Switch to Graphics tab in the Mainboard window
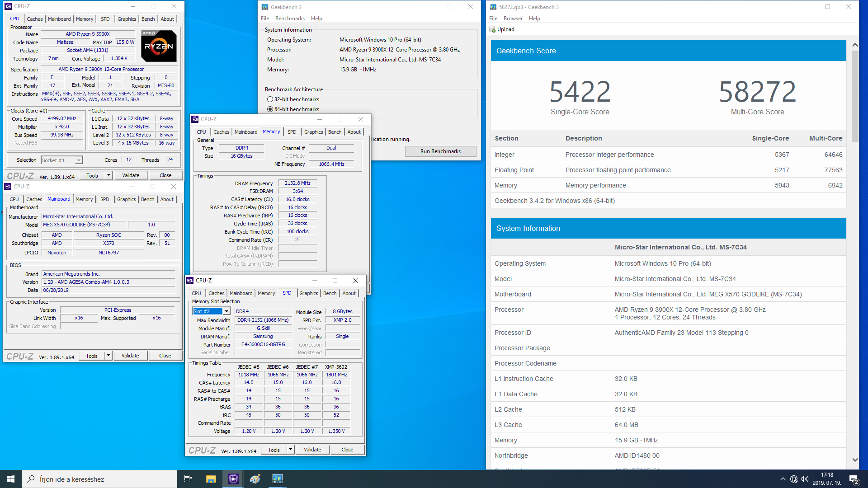 (x=126, y=199)
